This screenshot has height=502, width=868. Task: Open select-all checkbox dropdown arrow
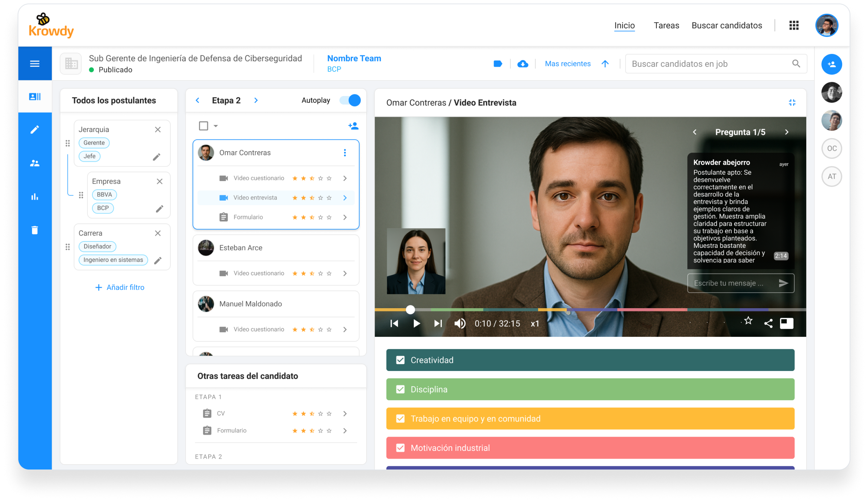pos(216,126)
